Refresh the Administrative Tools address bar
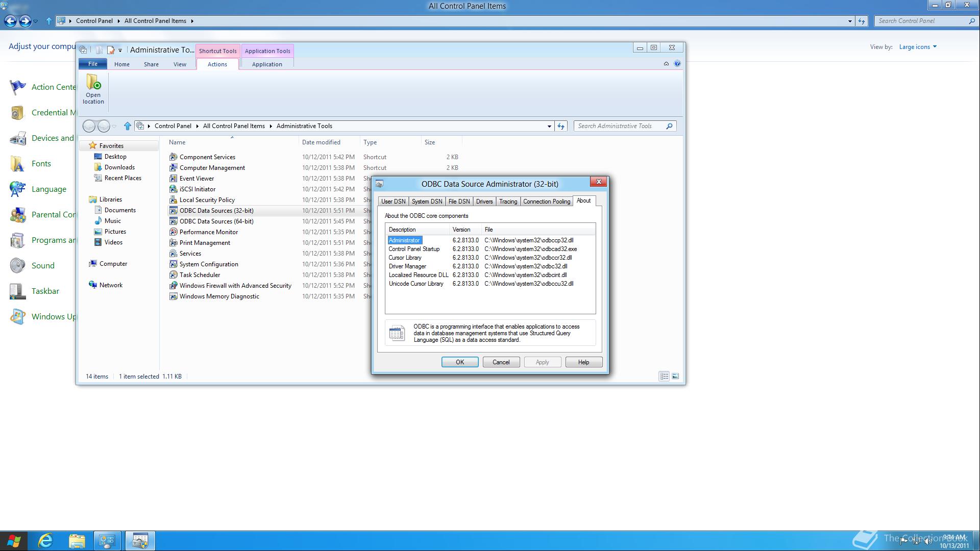 [x=561, y=126]
